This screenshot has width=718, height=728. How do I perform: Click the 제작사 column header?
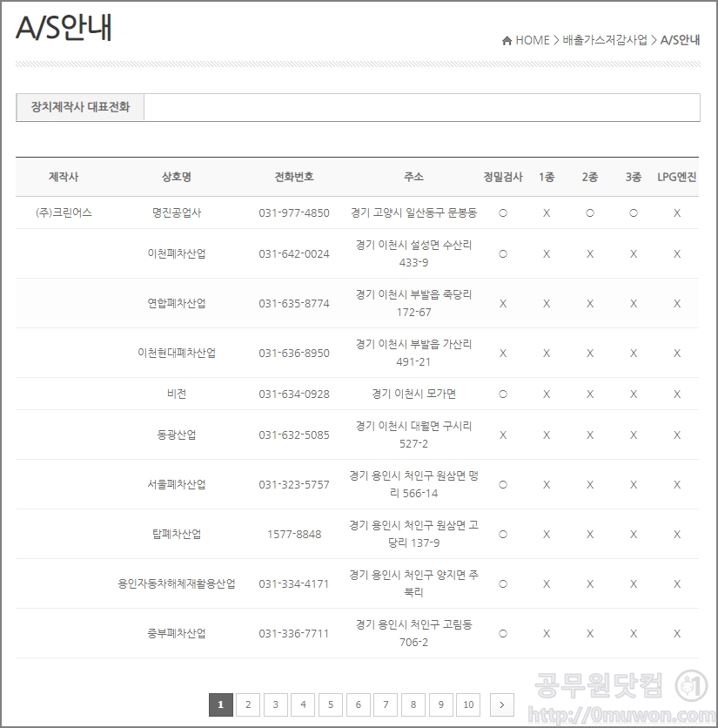pos(64,177)
